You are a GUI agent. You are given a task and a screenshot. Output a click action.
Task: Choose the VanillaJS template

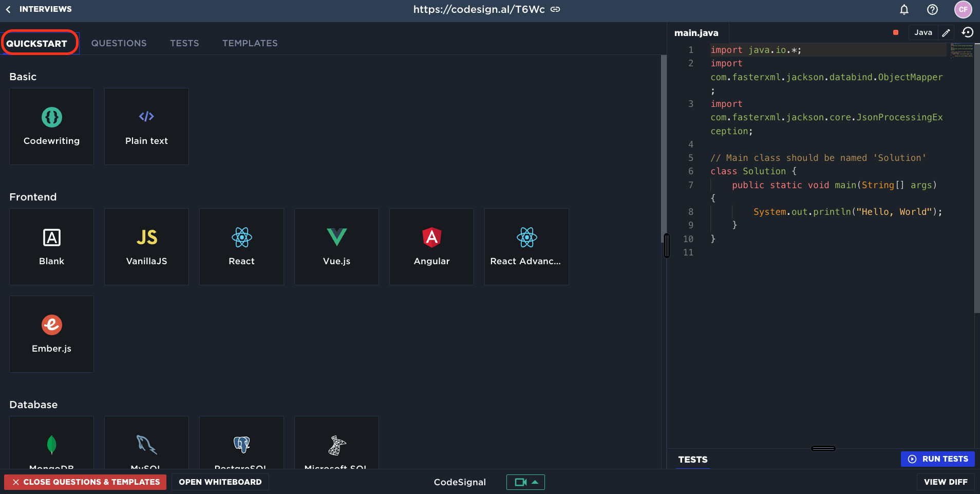coord(146,247)
